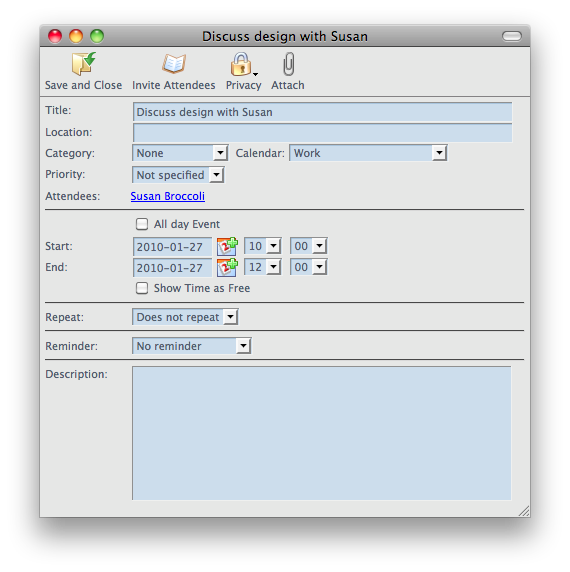Image resolution: width=570 pixels, height=572 pixels.
Task: Check the Show Time as Free option
Action: tap(142, 288)
